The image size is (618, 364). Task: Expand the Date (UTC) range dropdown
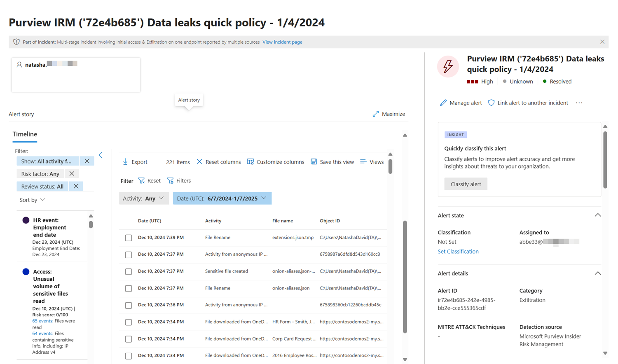(222, 198)
